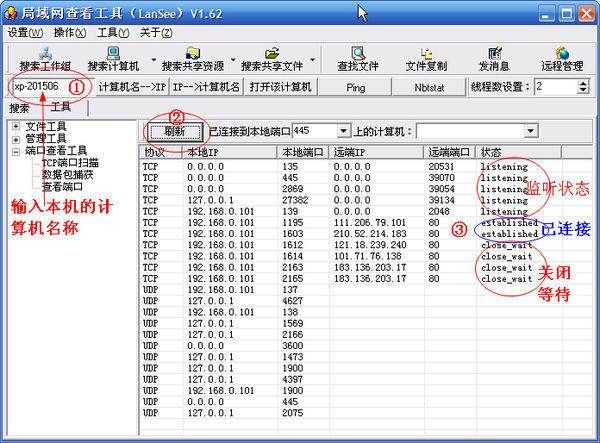
Task: Click remote IP 210.52.214.183
Action: pos(369,234)
